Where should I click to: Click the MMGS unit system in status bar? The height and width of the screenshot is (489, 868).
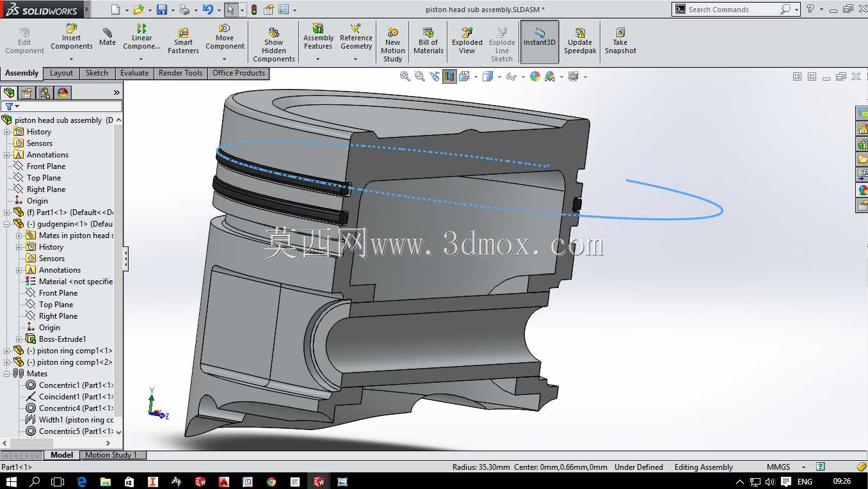(x=778, y=467)
